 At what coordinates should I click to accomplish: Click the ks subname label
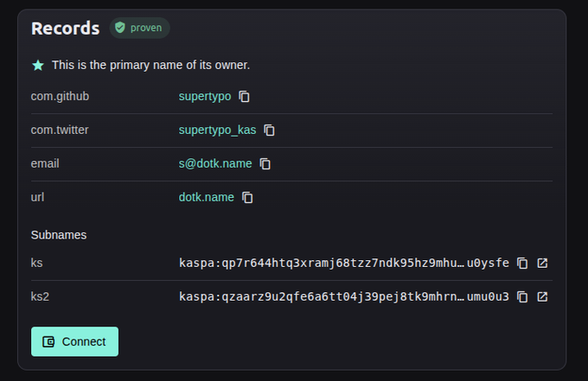(x=36, y=263)
